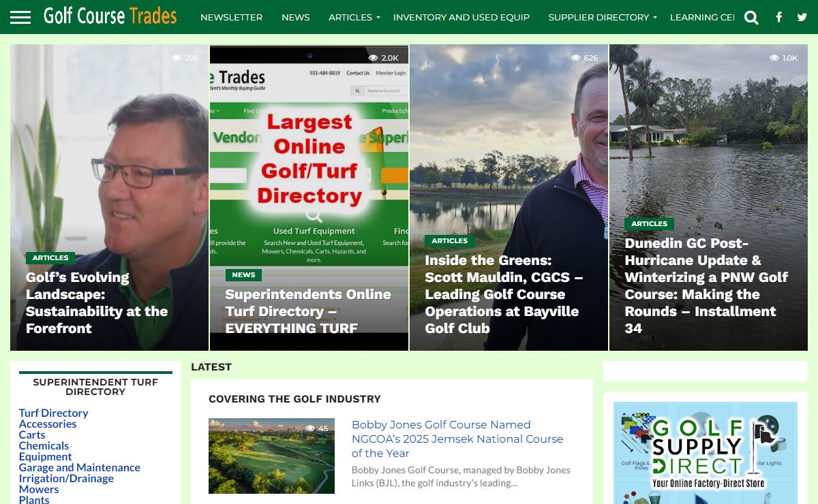Open Bobby Jones Golf Course Named article

point(457,439)
